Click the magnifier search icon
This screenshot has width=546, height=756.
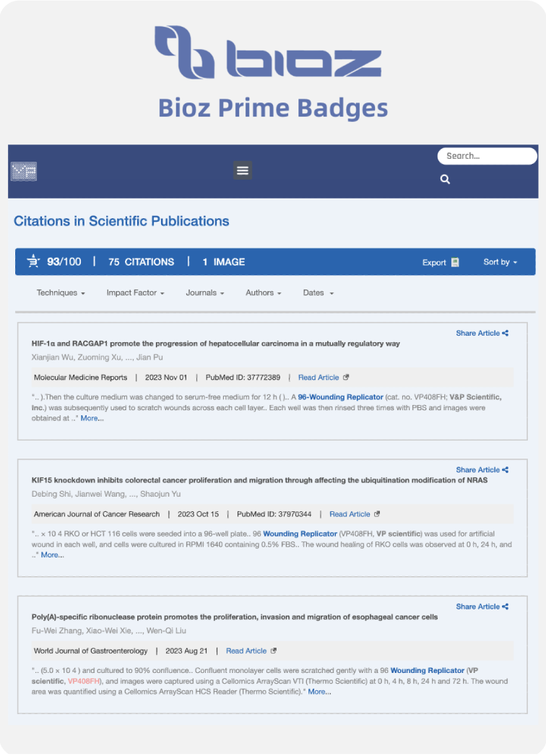(445, 179)
